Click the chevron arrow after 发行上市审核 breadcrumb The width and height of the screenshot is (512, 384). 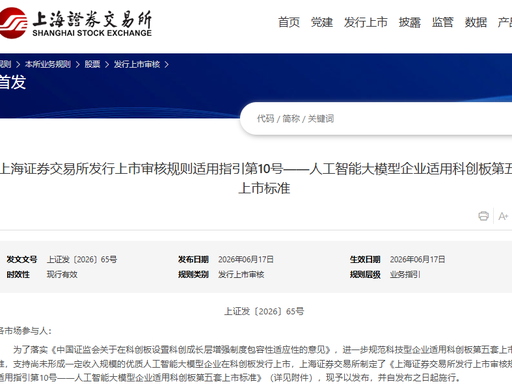coord(166,64)
